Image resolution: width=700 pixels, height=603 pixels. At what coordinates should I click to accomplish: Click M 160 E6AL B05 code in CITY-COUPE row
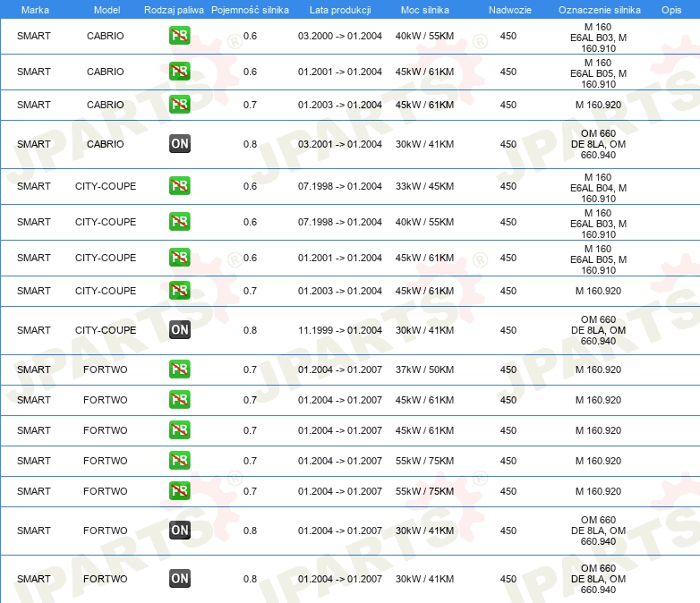click(x=598, y=259)
